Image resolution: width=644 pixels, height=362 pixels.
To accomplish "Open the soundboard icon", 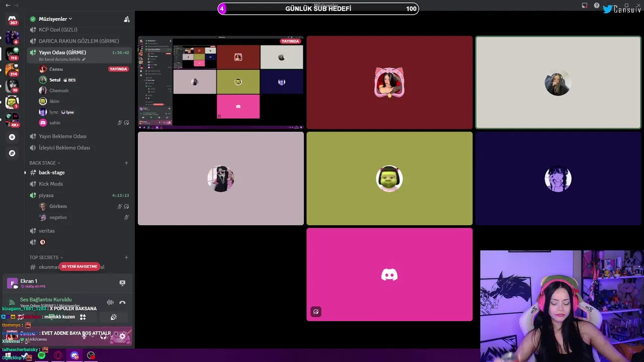I will click(114, 317).
